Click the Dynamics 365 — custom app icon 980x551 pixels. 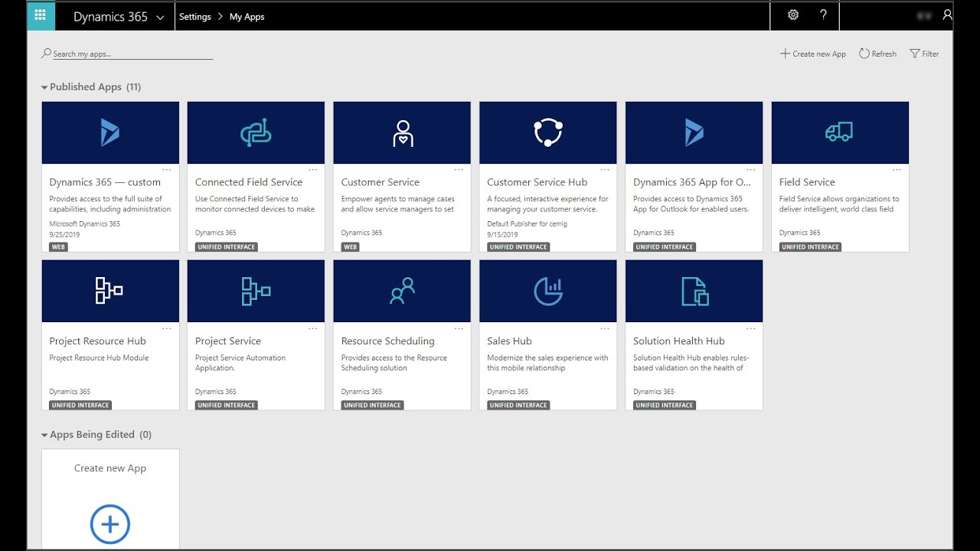(110, 133)
